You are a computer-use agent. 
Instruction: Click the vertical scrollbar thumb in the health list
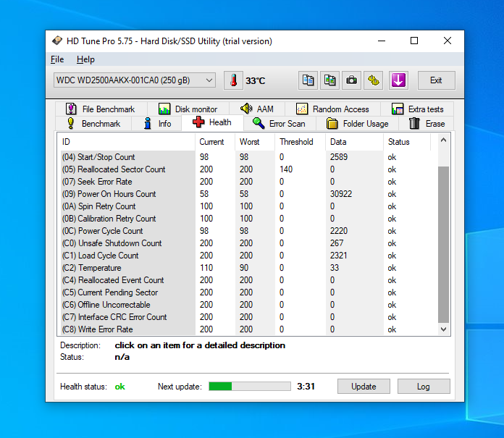444,245
